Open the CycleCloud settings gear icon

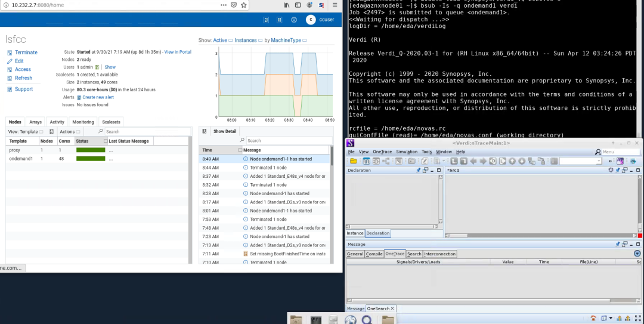coord(293,20)
